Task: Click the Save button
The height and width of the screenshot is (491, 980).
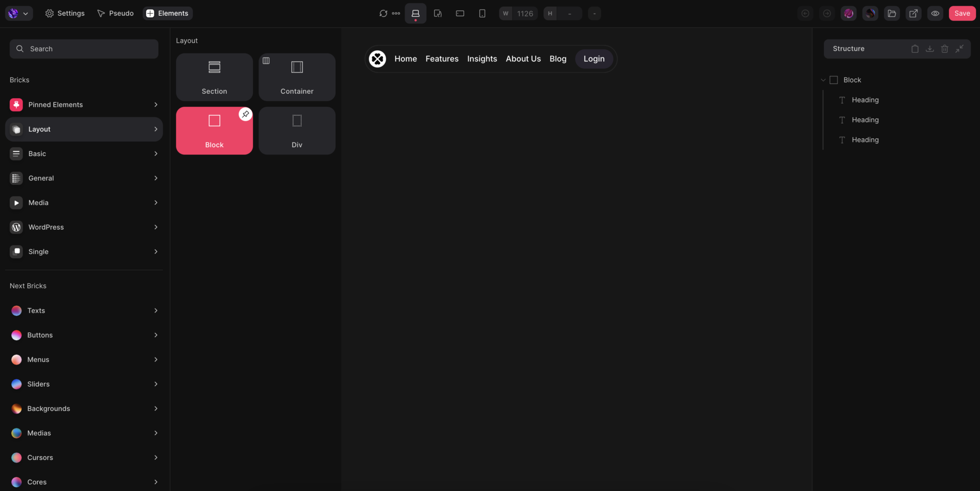Action: click(x=962, y=13)
